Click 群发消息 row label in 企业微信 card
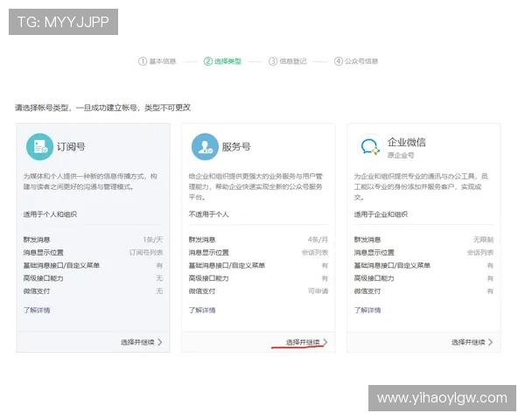 pyautogui.click(x=367, y=240)
